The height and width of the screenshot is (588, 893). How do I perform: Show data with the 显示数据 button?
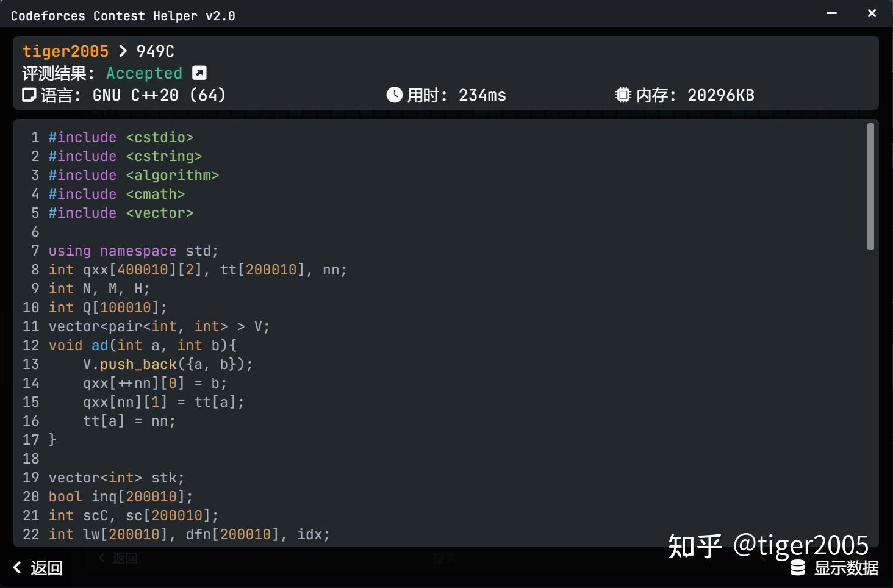coord(834,568)
